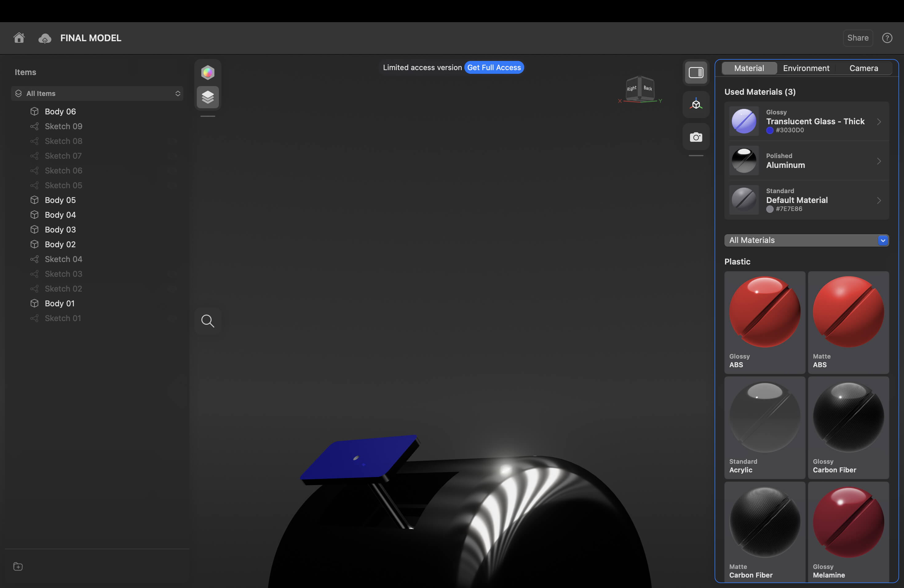Click the cloud upload icon

45,38
